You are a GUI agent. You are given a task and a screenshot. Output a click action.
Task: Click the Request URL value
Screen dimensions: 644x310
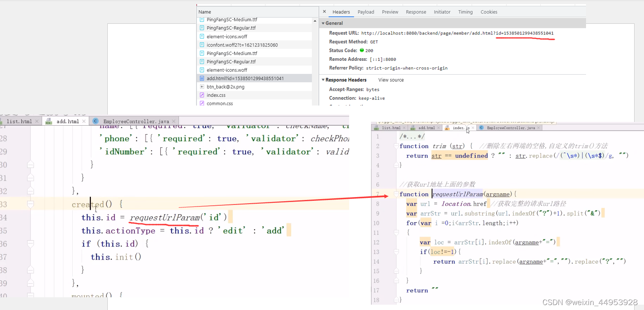457,33
